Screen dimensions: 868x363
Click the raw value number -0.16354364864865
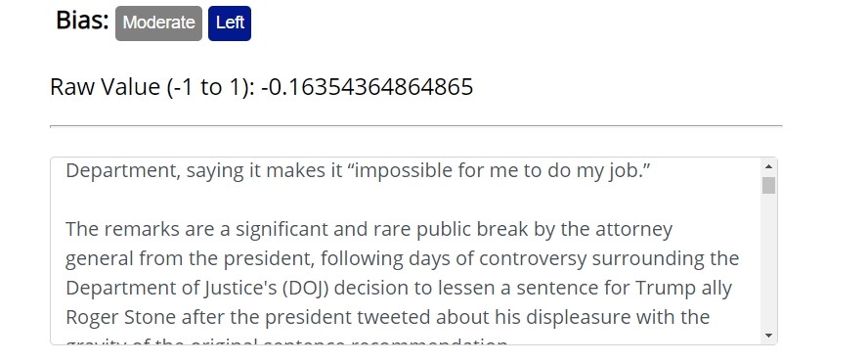(x=367, y=87)
